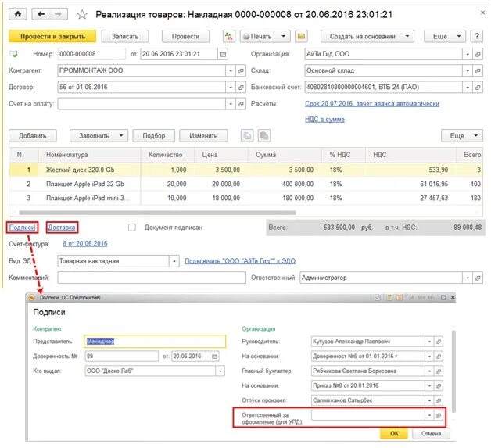
Task: Expand the Организация dropdown
Action: click(x=468, y=54)
